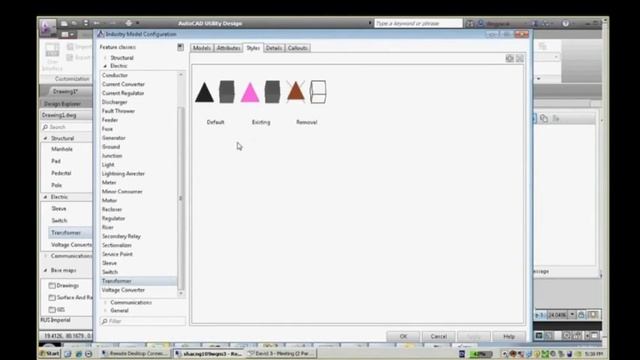
Task: Click the AutoCAD application menu logo button
Action: [x=47, y=27]
